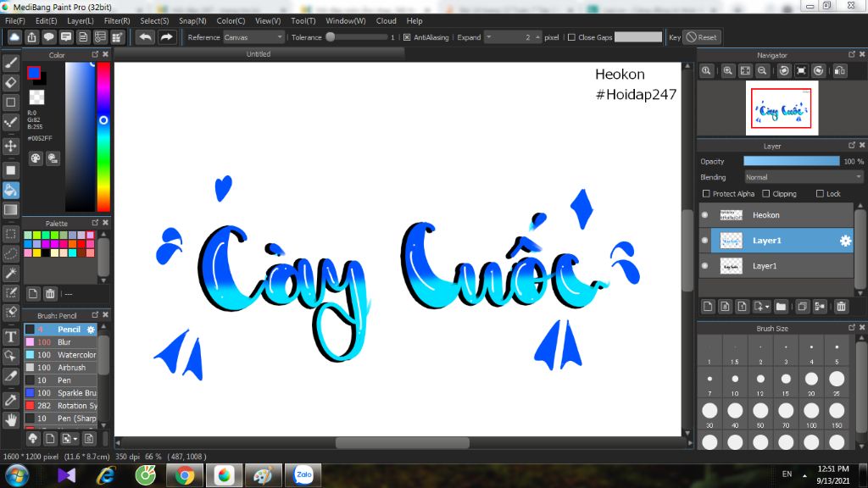Click the Delete layer trash icon
This screenshot has width=868, height=488.
[x=842, y=307]
